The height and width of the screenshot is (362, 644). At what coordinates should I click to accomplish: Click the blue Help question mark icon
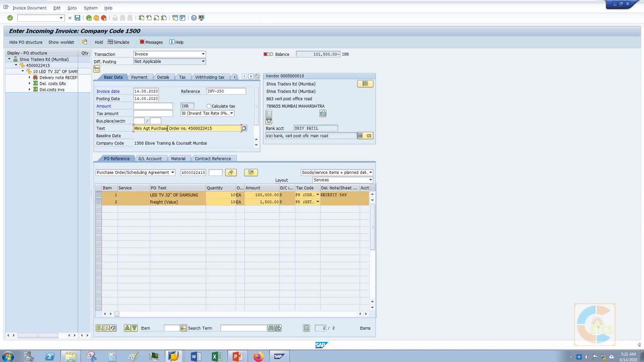[x=194, y=18]
